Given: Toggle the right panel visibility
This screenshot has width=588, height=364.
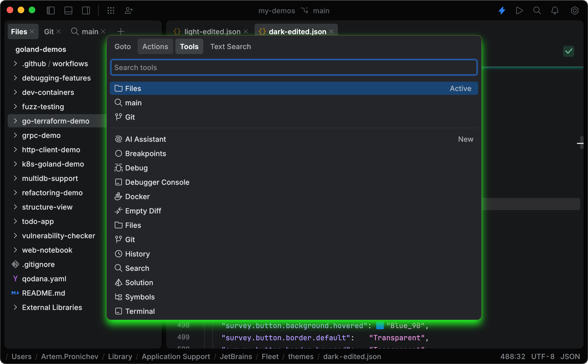Looking at the screenshot, I should point(86,10).
